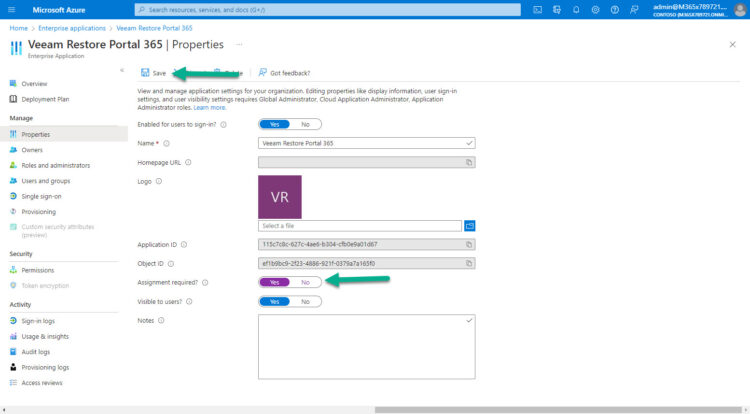
Task: Open Users and groups
Action: tap(46, 181)
